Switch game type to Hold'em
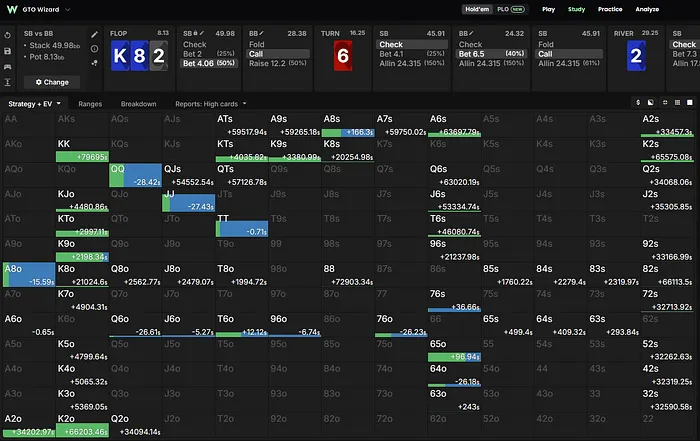Screen dimensions: 700x441 [x=477, y=9]
